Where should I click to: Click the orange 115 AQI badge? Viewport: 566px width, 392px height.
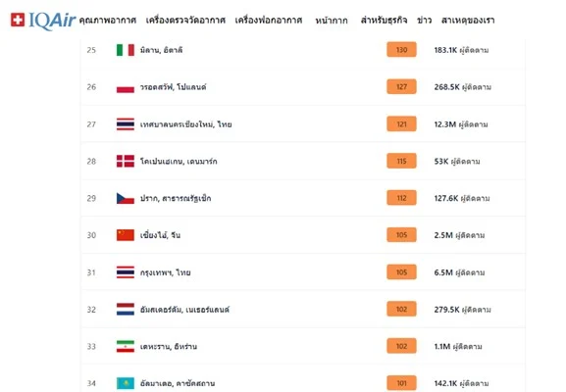401,161
